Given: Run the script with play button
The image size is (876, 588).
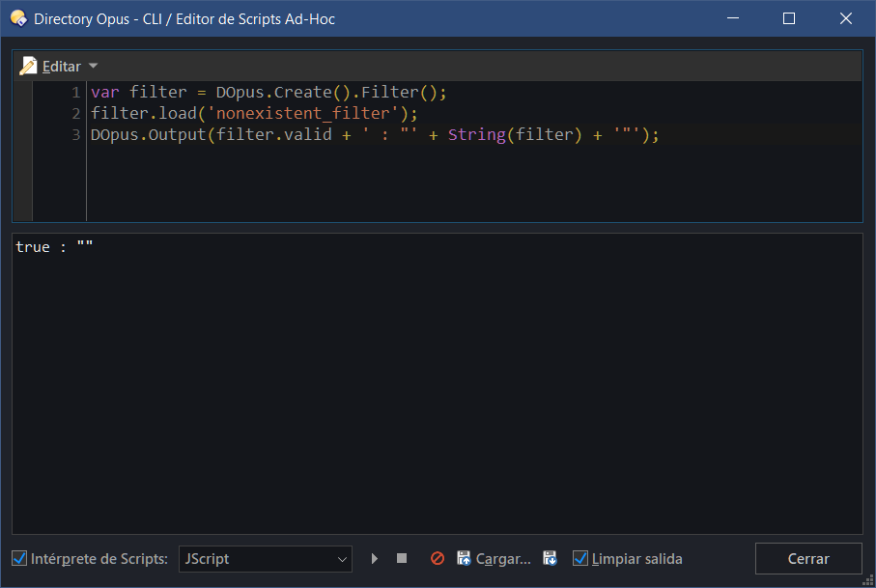Looking at the screenshot, I should coord(375,558).
